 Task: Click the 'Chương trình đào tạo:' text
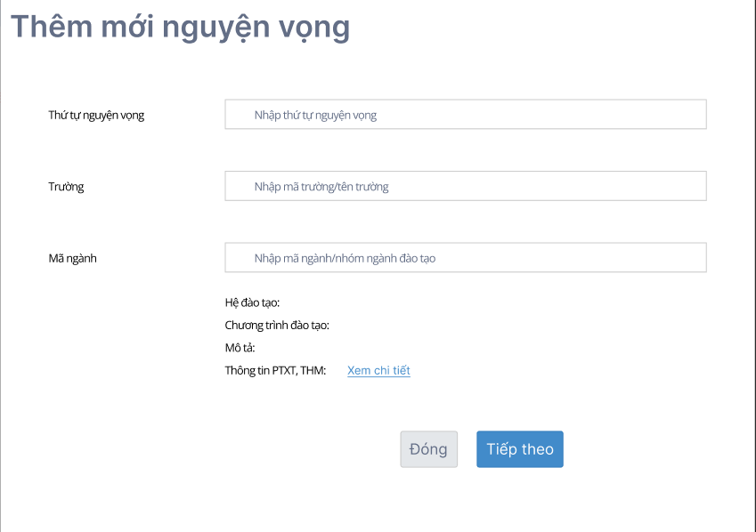coord(277,326)
